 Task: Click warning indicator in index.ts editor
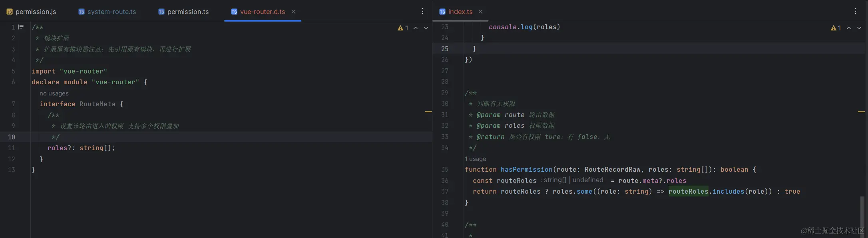coord(836,28)
